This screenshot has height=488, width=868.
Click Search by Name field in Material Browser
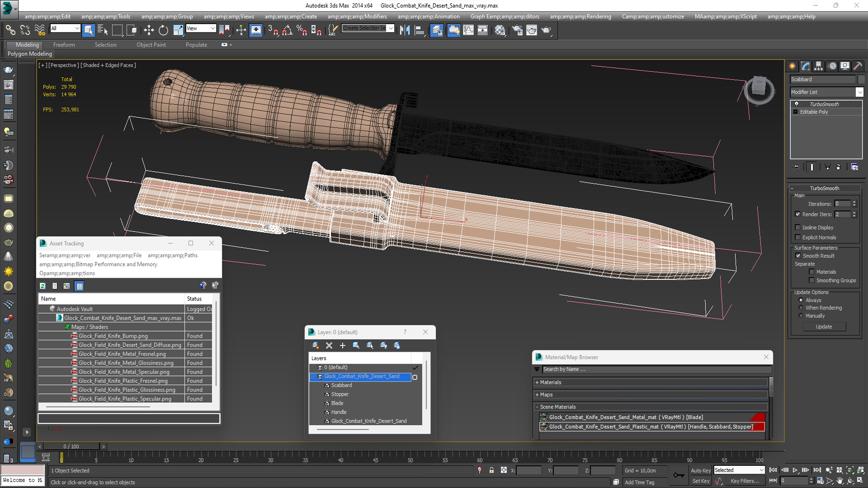656,369
